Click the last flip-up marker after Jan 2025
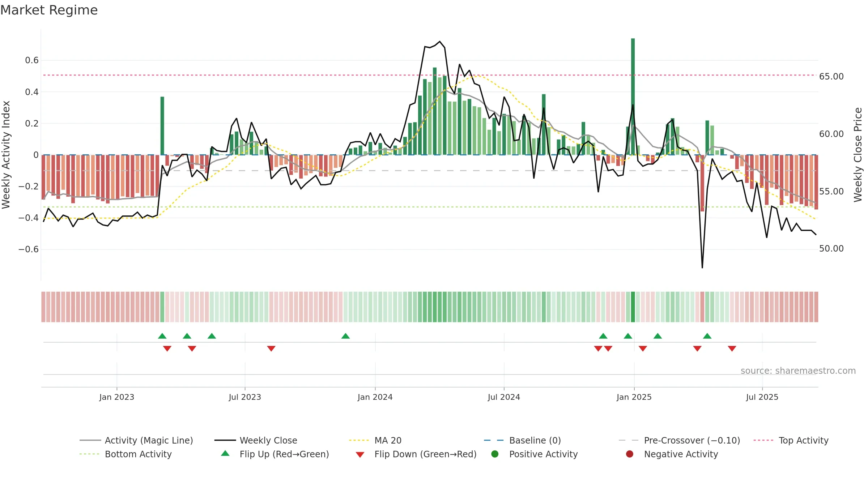 click(x=707, y=336)
